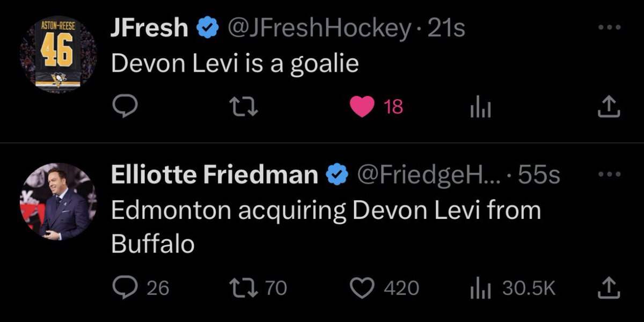
Task: Open more options on Friedman's tweet
Action: [609, 174]
